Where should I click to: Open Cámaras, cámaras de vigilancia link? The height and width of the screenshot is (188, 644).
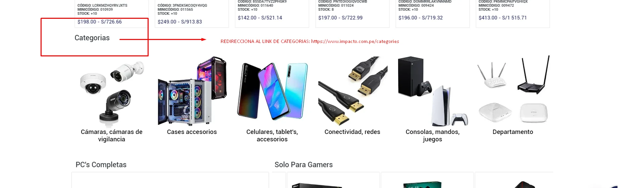click(x=112, y=136)
